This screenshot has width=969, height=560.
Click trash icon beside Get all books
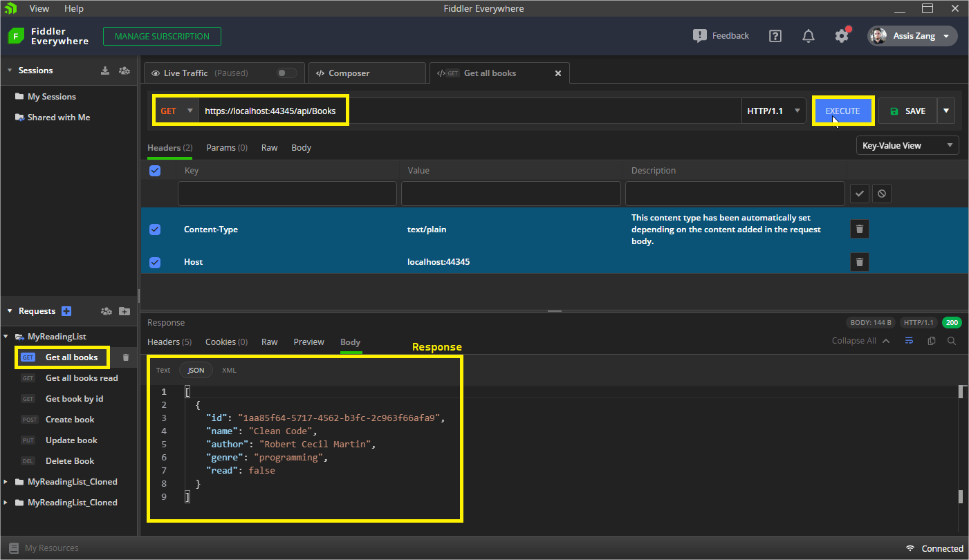pyautogui.click(x=126, y=357)
